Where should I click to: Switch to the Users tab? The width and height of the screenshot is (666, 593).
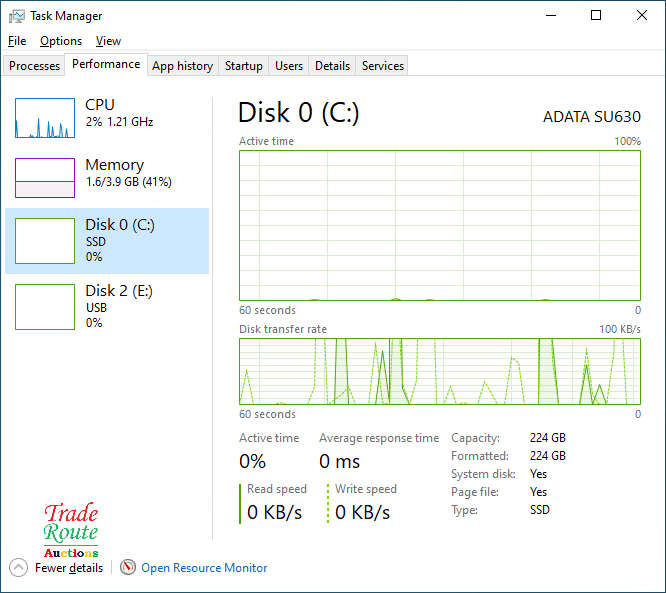tap(289, 66)
